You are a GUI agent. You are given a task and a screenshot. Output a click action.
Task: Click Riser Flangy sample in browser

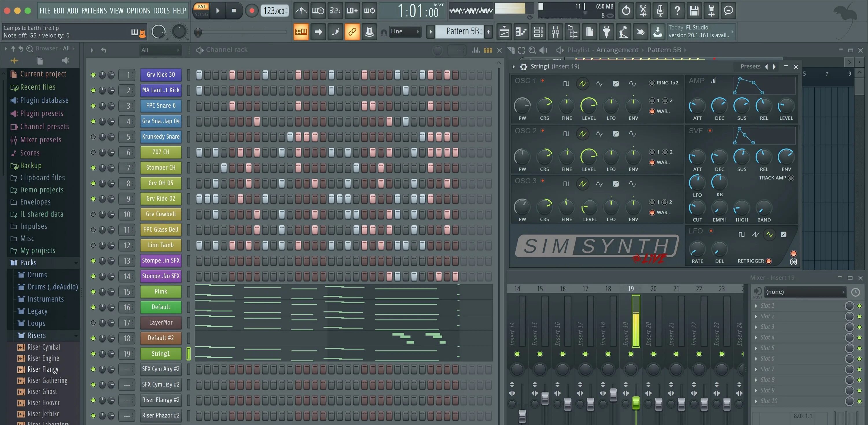click(43, 369)
